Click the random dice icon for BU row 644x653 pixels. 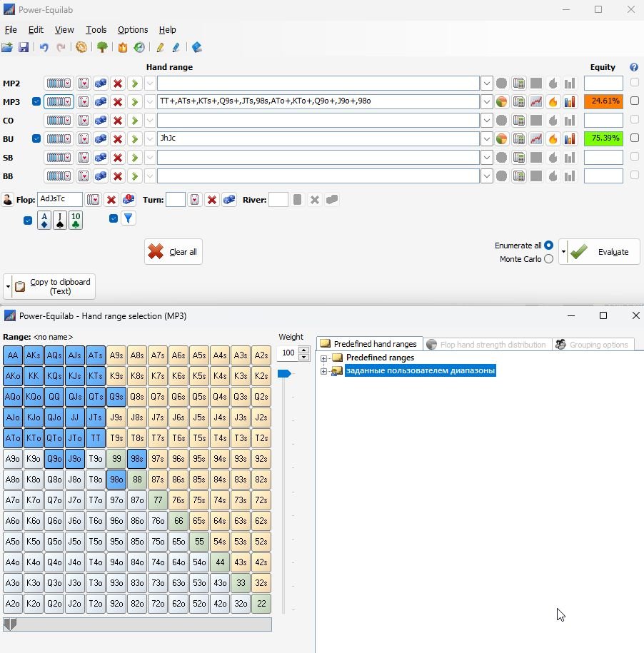coord(101,138)
